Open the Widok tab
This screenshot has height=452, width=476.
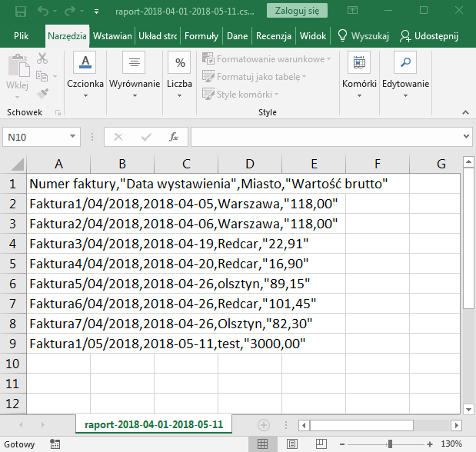(313, 36)
